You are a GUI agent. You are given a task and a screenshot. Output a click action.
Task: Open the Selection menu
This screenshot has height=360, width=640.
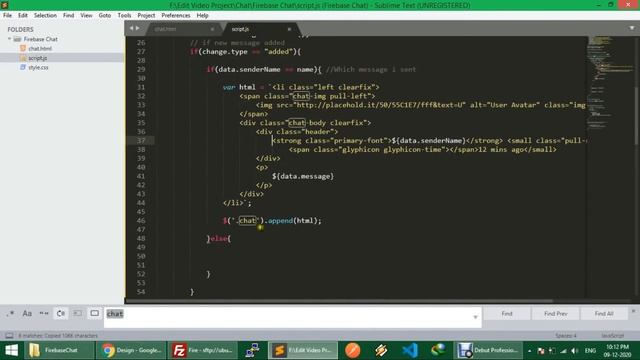tap(45, 15)
